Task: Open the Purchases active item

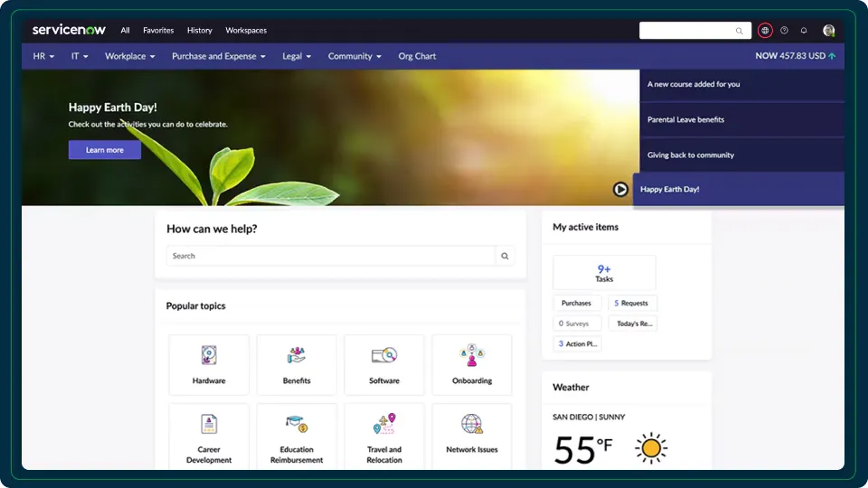Action: (577, 304)
